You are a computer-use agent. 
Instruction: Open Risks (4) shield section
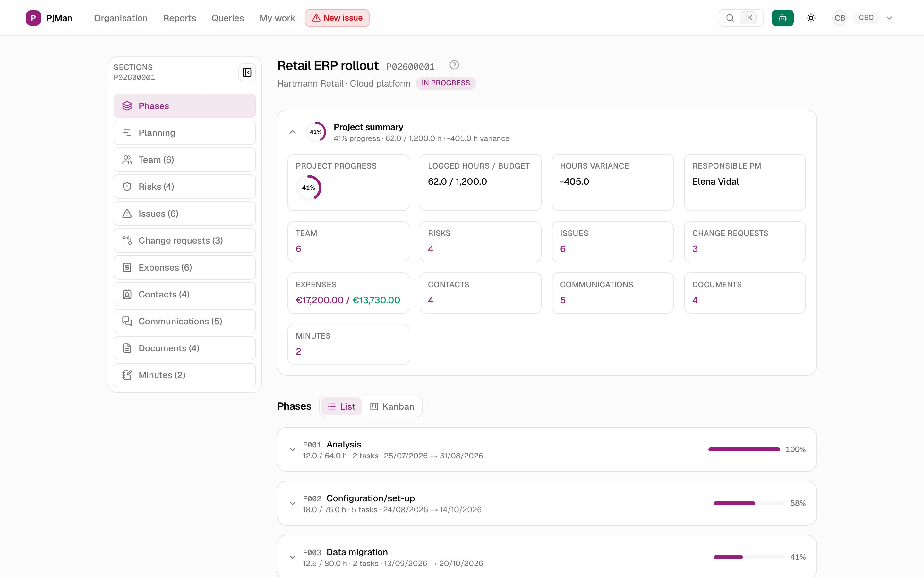tap(185, 187)
